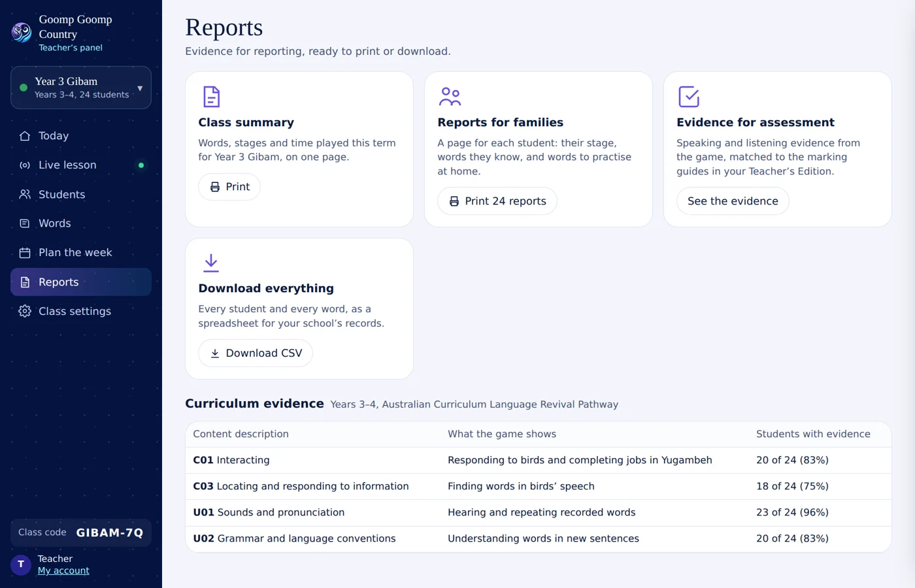
Task: Click the C01 Interacting row label
Action: 231,460
